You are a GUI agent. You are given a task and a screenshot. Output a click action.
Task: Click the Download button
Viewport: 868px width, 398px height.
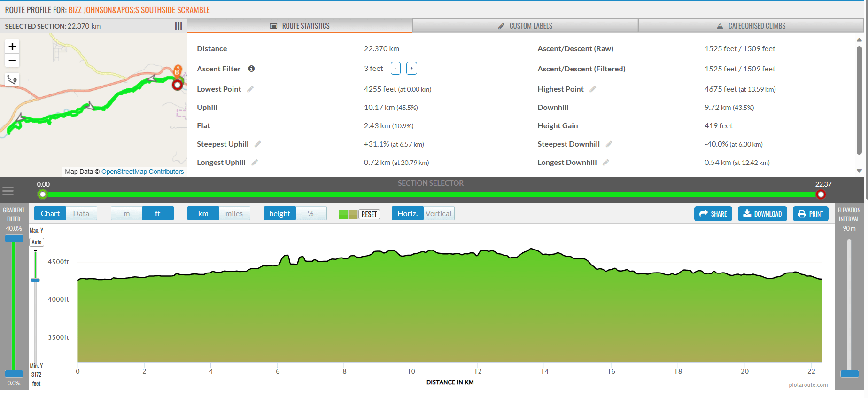(x=762, y=214)
